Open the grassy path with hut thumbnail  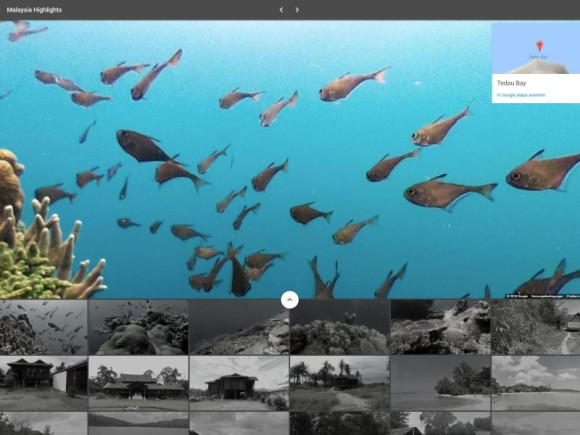coord(536,327)
